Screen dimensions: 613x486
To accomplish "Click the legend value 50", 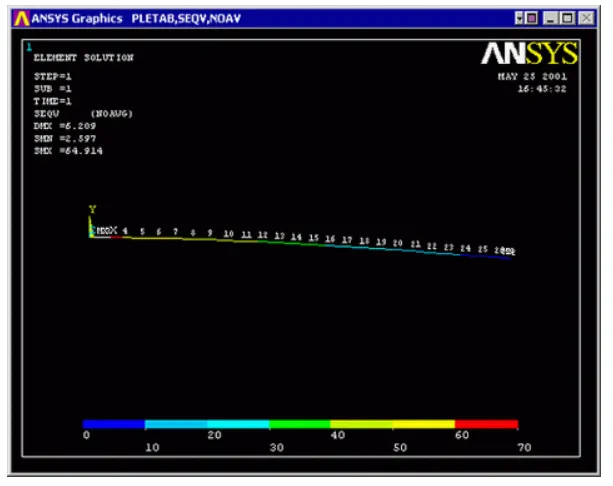I will [x=400, y=448].
